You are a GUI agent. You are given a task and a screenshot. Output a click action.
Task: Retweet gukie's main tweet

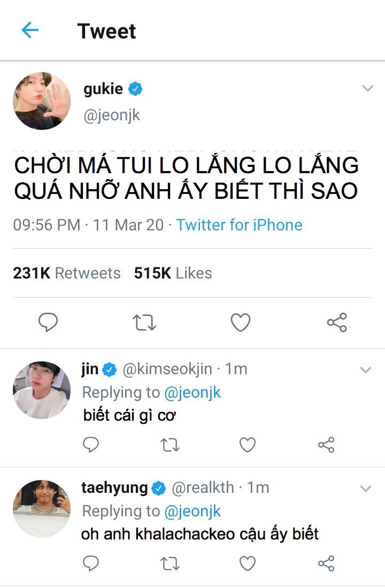(144, 322)
